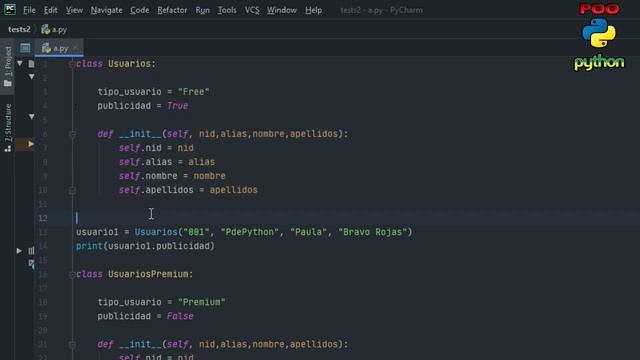Open the Help menu
This screenshot has height=360, width=640.
pyautogui.click(x=313, y=10)
